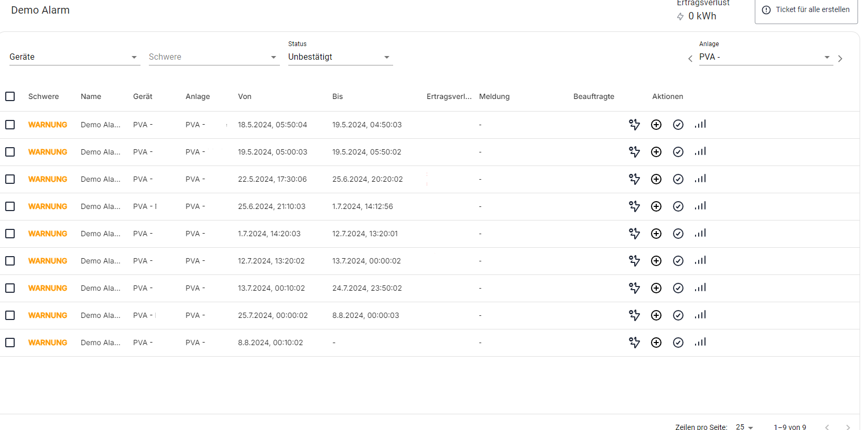Click plus-circle icon for 12.7.2024, 13:20:02 alarm
Image resolution: width=868 pixels, height=430 pixels.
(x=656, y=261)
